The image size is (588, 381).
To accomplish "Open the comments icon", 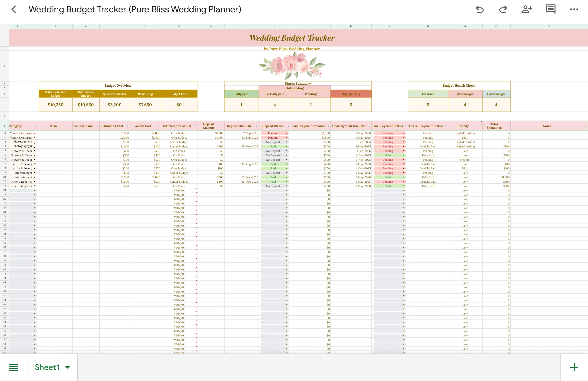I will coord(550,9).
